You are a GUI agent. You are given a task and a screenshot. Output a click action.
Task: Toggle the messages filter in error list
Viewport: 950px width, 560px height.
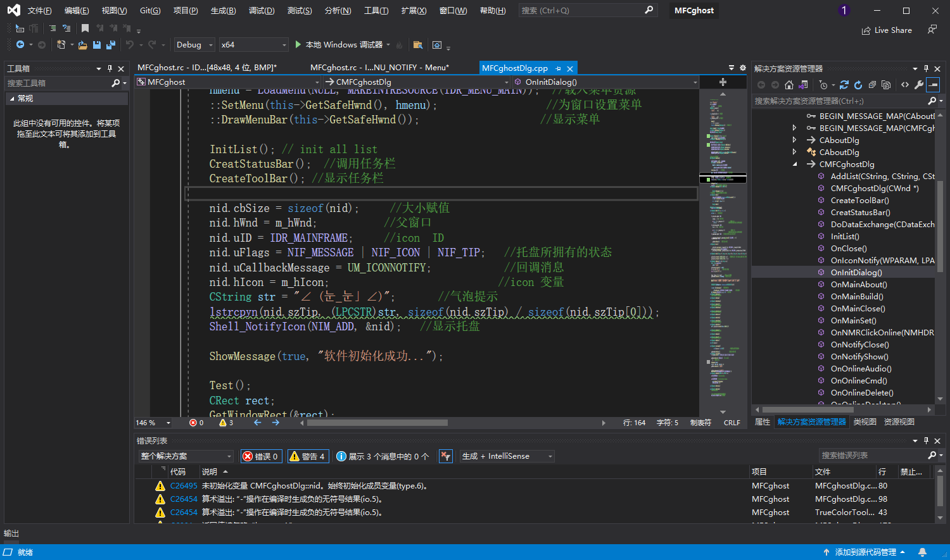(383, 456)
